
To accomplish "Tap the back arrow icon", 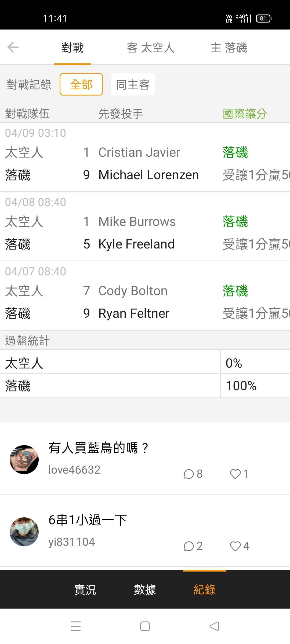I will point(13,47).
